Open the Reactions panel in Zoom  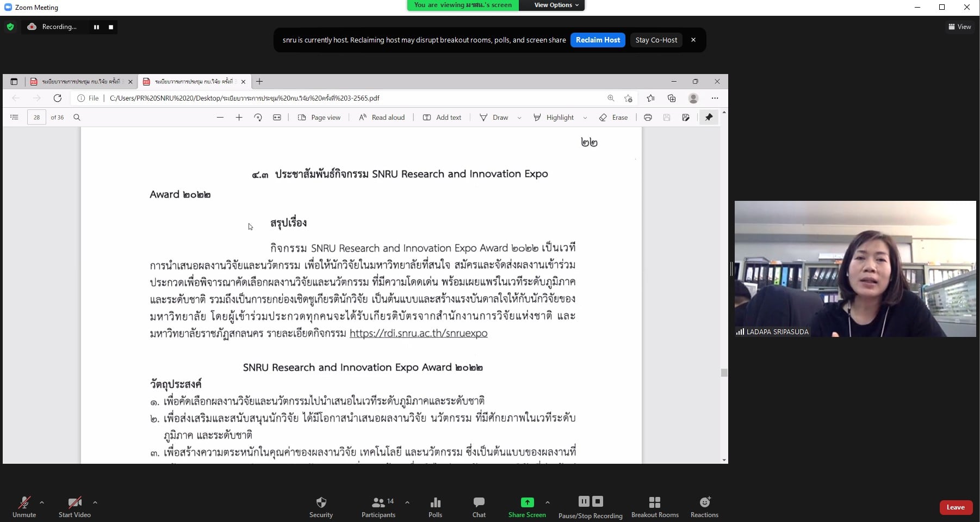704,506
